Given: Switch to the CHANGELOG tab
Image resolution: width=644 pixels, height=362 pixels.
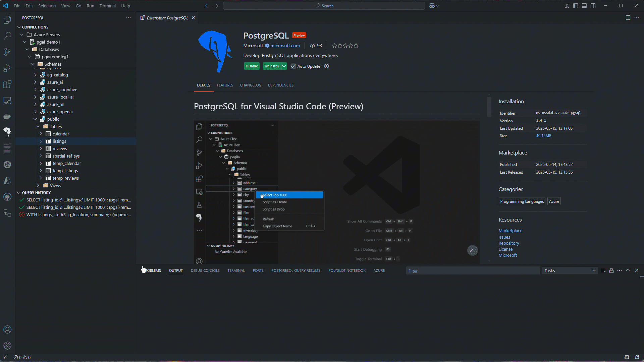Looking at the screenshot, I should (250, 85).
